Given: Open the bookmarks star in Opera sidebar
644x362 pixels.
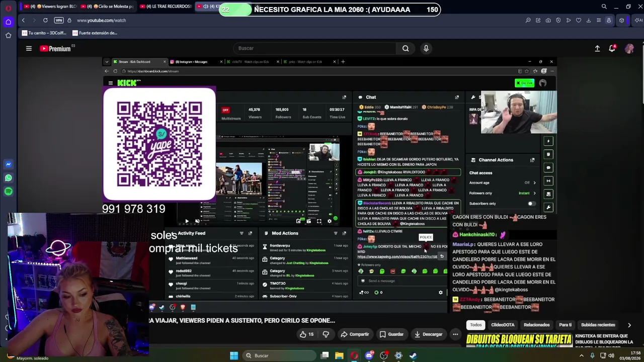Looking at the screenshot, I should click(8, 35).
